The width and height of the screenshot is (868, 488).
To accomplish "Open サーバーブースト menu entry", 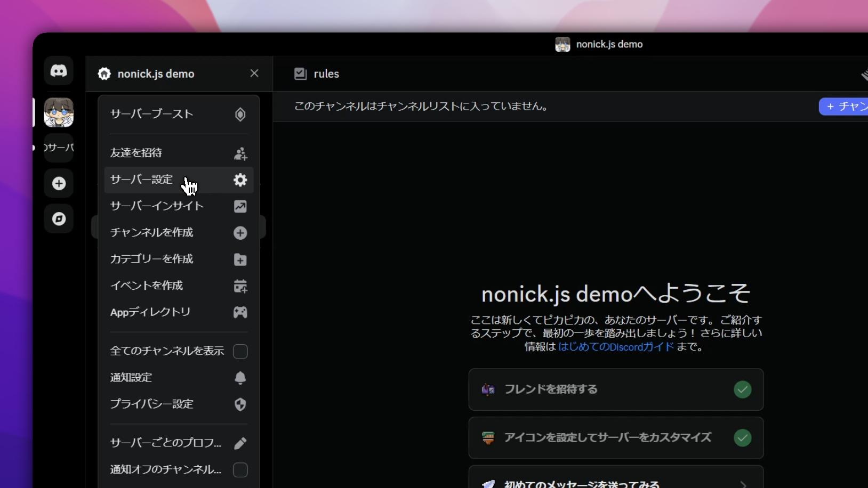I will tap(179, 114).
